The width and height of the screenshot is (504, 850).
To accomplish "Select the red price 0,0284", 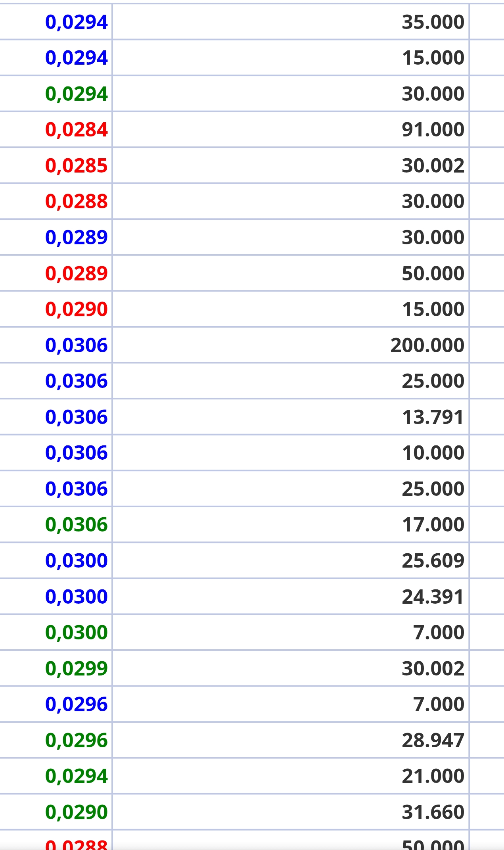I will pyautogui.click(x=77, y=130).
